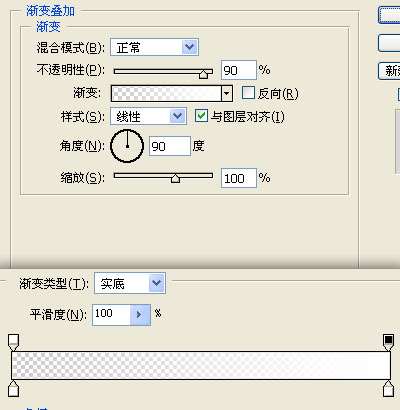Open the gradient picker dropdown arrow

pos(227,93)
